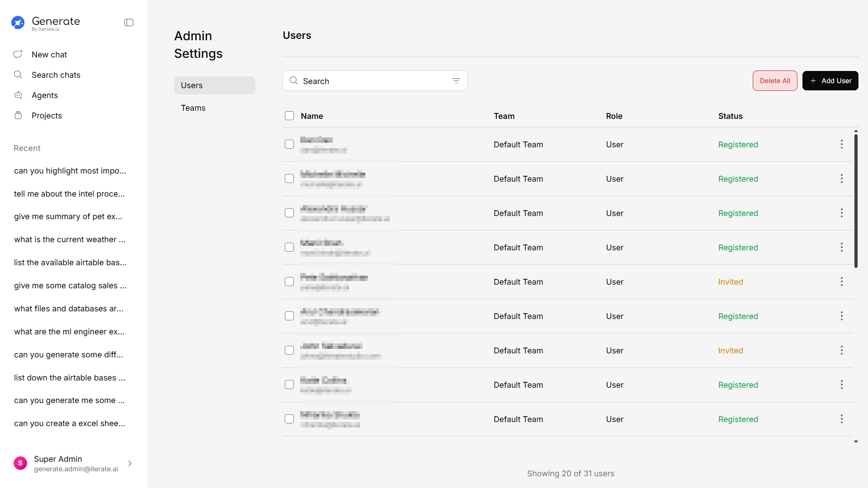Switch to the Teams settings tab

(193, 108)
